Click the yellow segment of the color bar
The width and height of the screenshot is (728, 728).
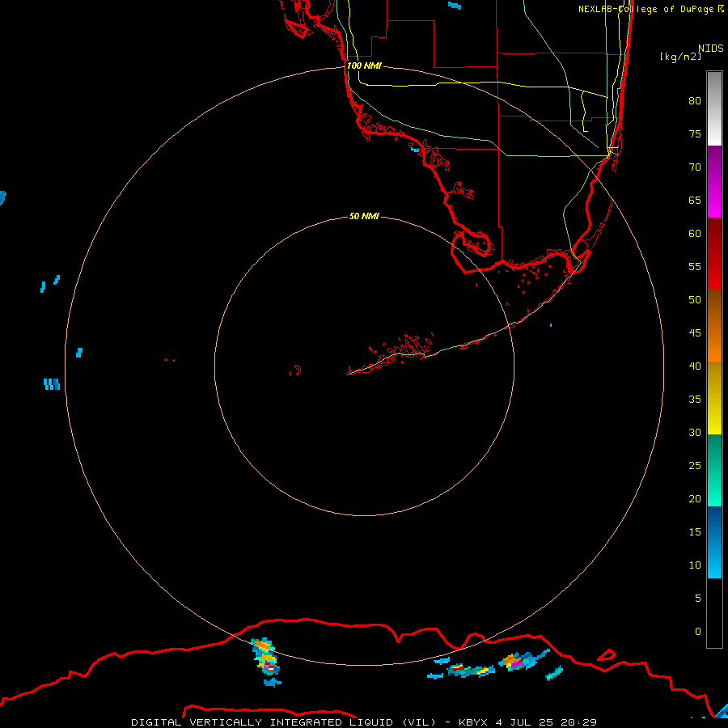(x=714, y=398)
